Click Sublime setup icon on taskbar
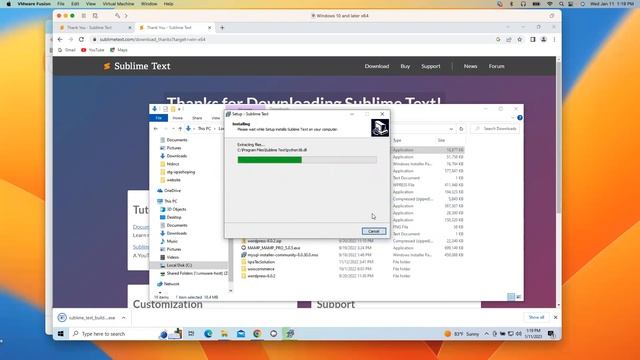The width and height of the screenshot is (640, 360). pos(290,333)
